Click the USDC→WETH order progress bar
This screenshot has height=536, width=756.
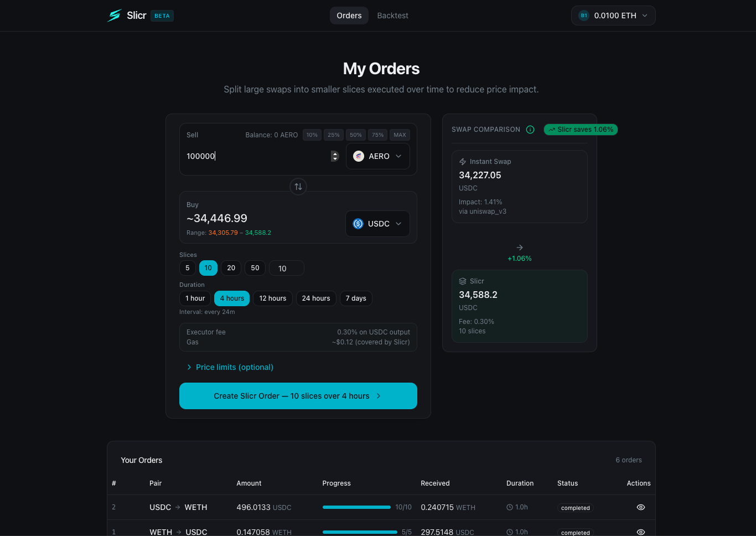[356, 507]
